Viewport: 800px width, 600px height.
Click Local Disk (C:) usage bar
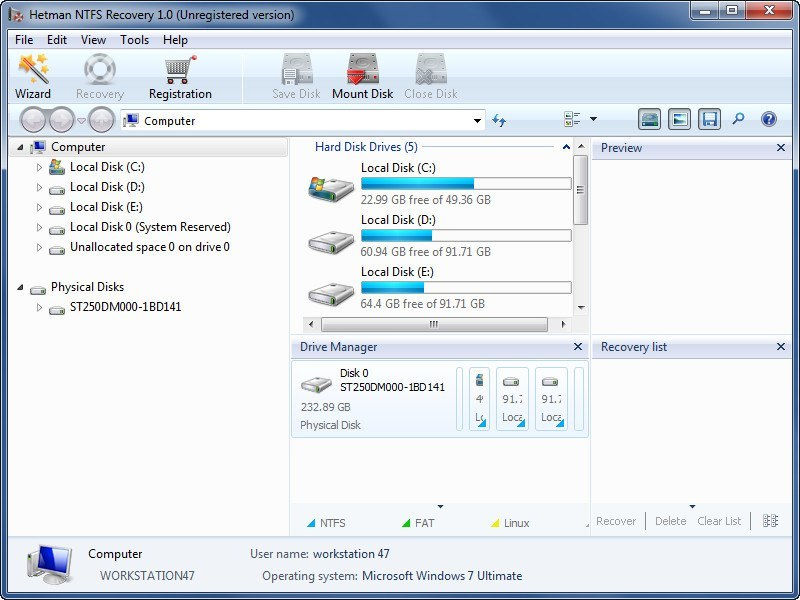466,184
